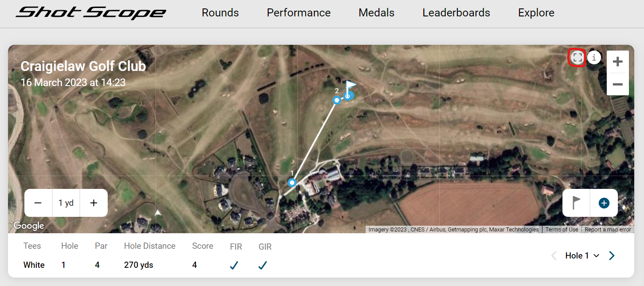Image resolution: width=644 pixels, height=286 pixels.
Task: Increase the distance by one yard
Action: click(x=94, y=203)
